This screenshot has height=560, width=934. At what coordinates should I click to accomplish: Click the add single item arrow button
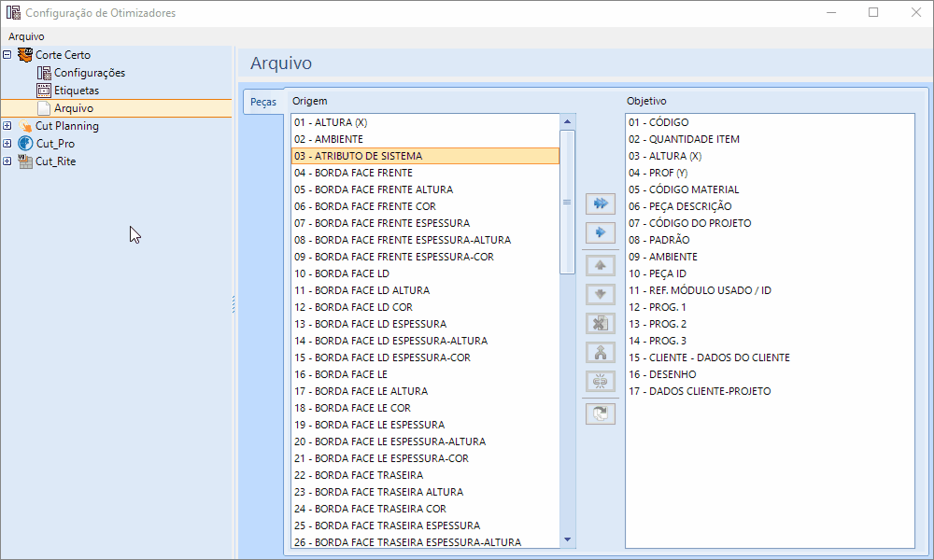(x=601, y=232)
